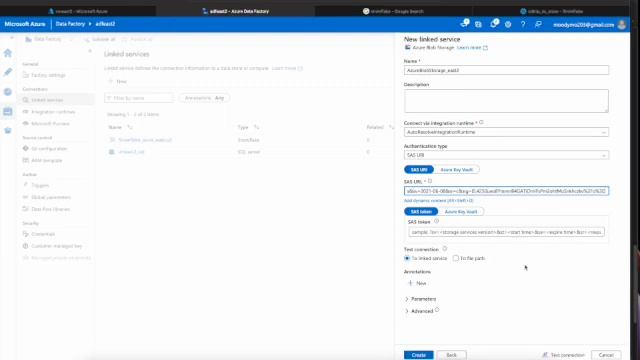This screenshot has width=640, height=360.
Task: Switch to the Microsoft Azure browser tab
Action: point(78,11)
